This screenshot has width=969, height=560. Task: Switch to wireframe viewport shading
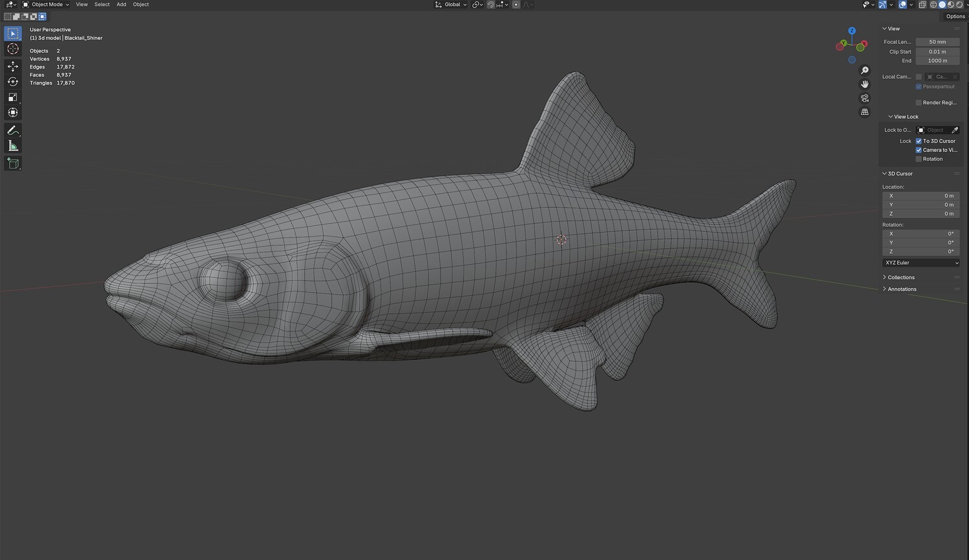click(x=933, y=5)
